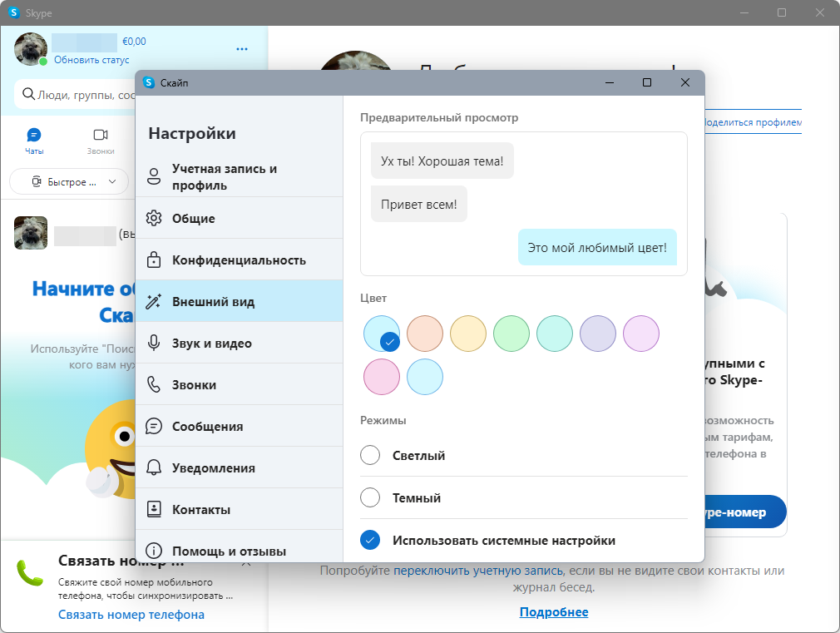840x633 pixels.
Task: Click the Calls phone icon in settings
Action: [x=154, y=384]
